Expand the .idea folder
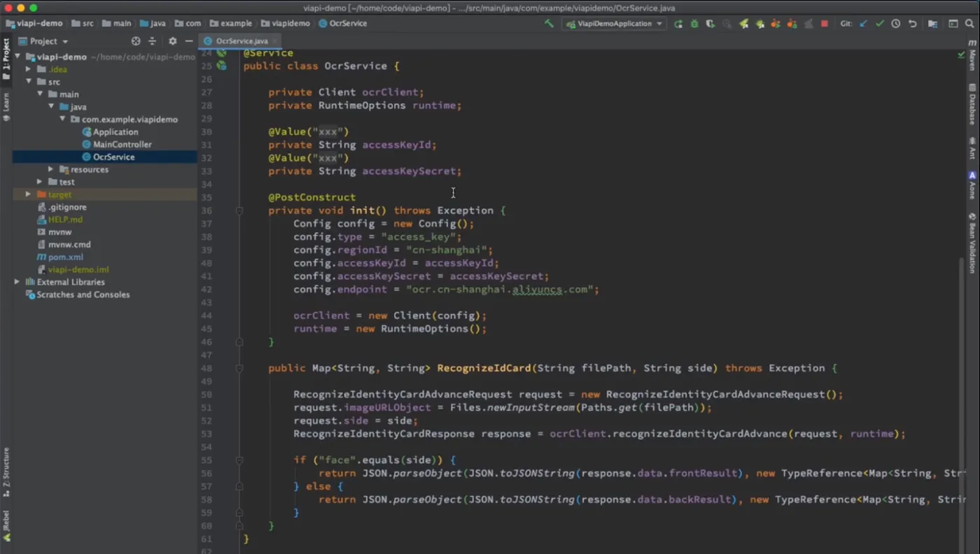 [x=29, y=69]
